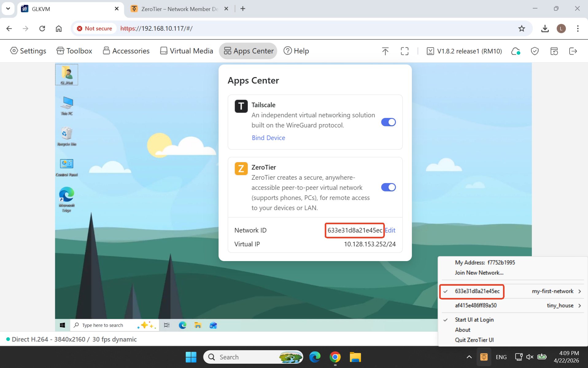Expand the tiny_house network submenu

579,306
